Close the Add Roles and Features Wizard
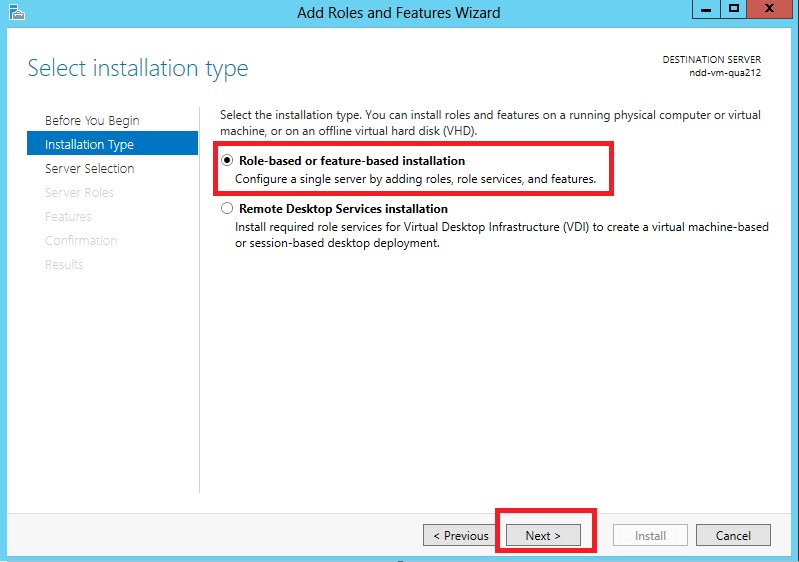This screenshot has width=799, height=562. tap(770, 9)
